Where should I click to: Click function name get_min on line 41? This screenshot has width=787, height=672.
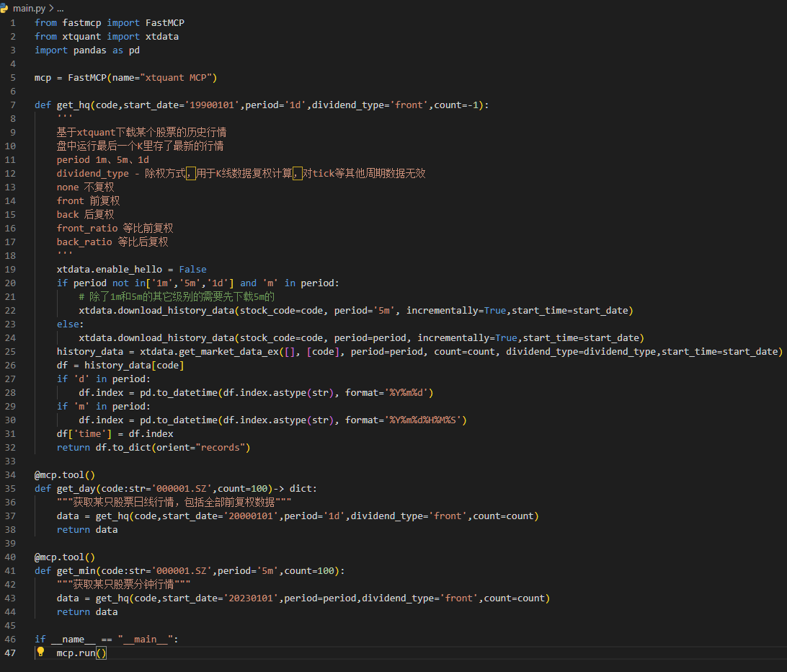pos(76,571)
